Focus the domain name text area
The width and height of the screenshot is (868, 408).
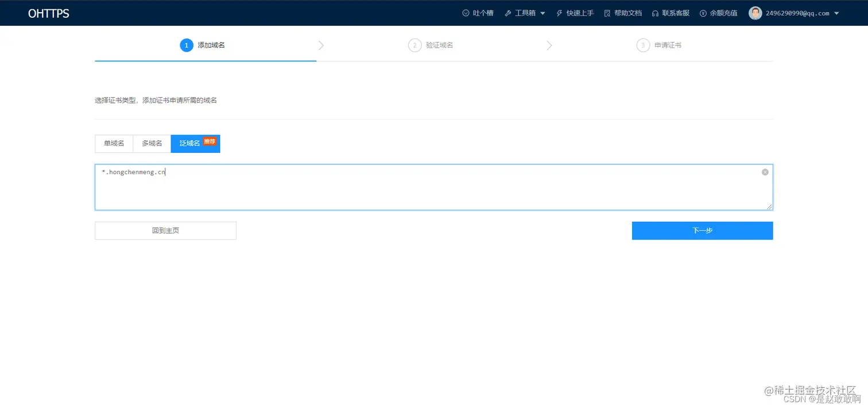point(433,187)
